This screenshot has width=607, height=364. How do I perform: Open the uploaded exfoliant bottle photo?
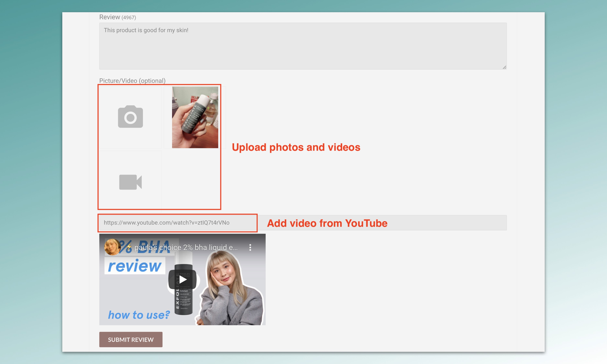coord(195,117)
